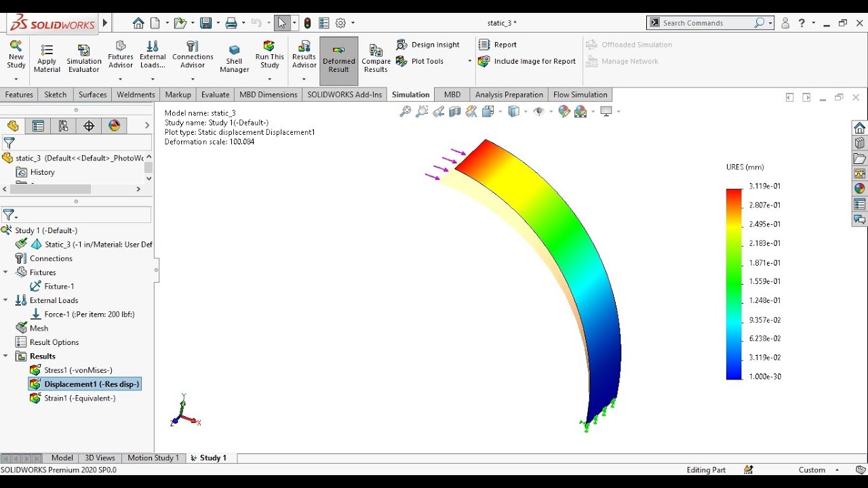Open Appearances color ball in task pane
Image resolution: width=868 pixels, height=488 pixels.
pos(859,188)
